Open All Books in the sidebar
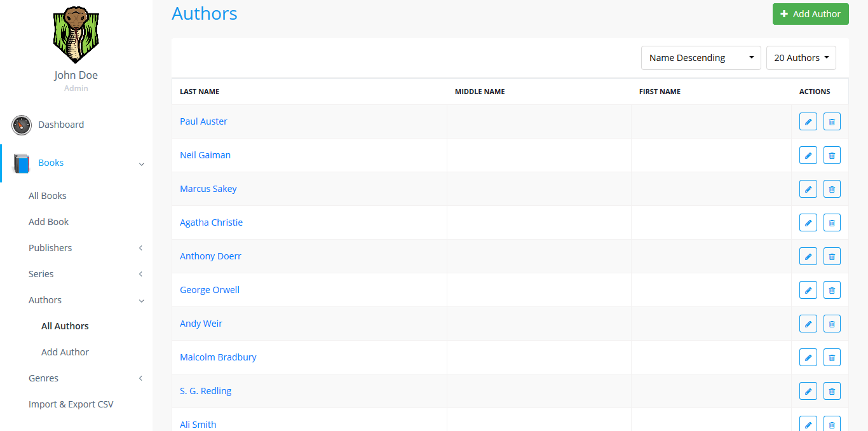This screenshot has height=431, width=868. coord(48,196)
